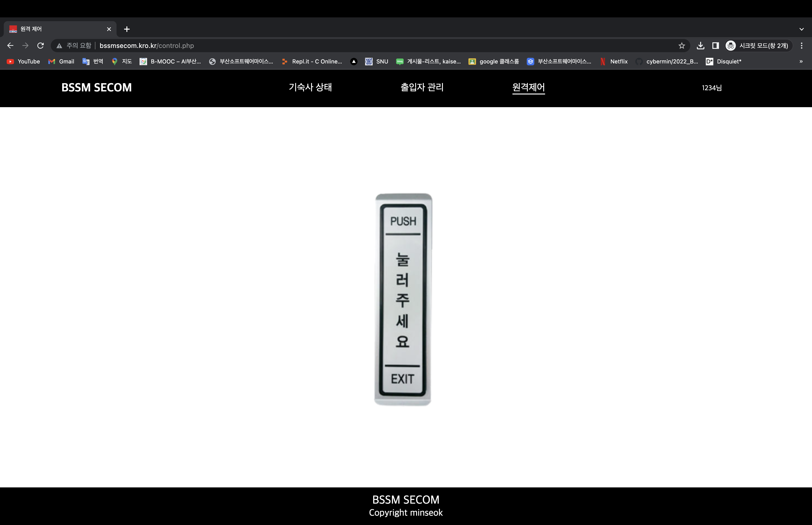Screen dimensions: 812x525
Task: Click the BSSM SECOM header logo
Action: pyautogui.click(x=96, y=88)
